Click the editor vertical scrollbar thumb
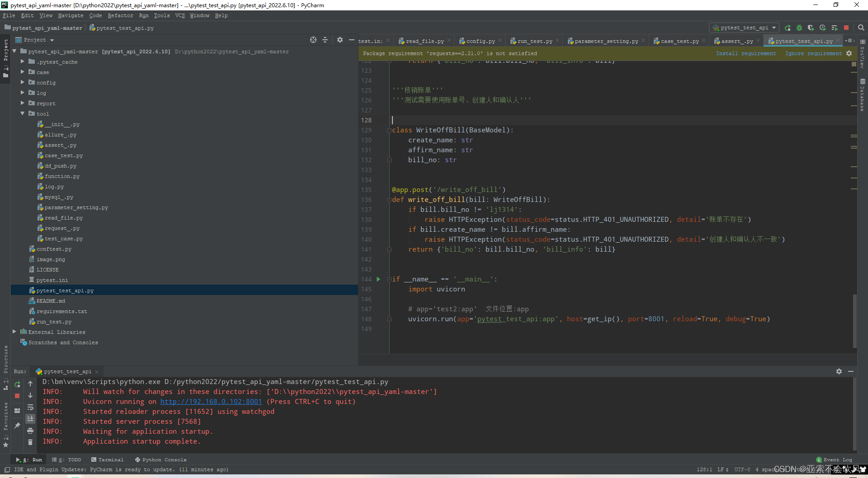This screenshot has height=478, width=868. click(854, 321)
